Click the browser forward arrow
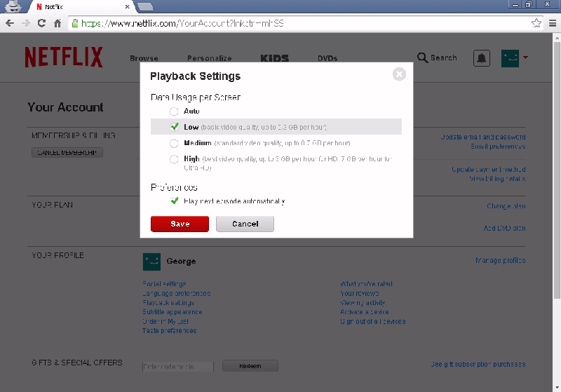 pos(26,23)
